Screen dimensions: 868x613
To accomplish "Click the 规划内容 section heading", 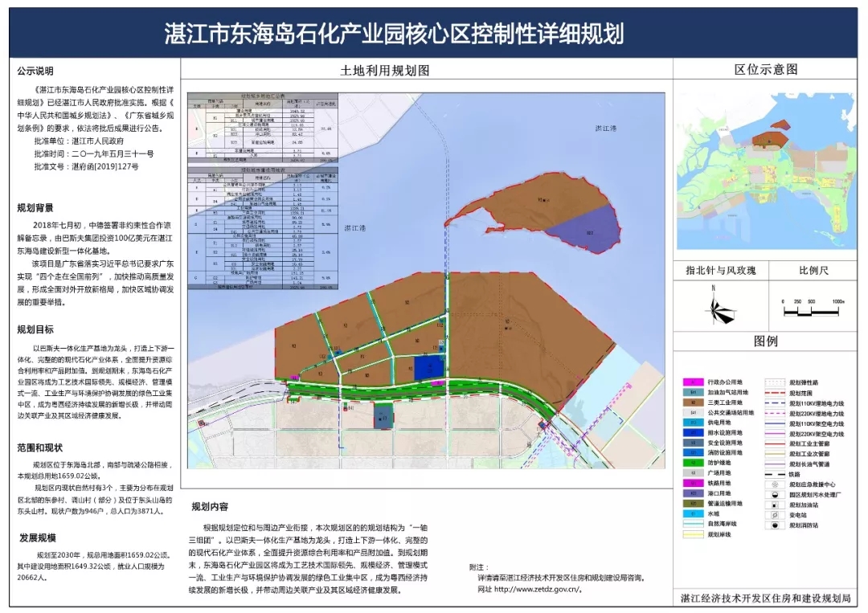I will (210, 506).
